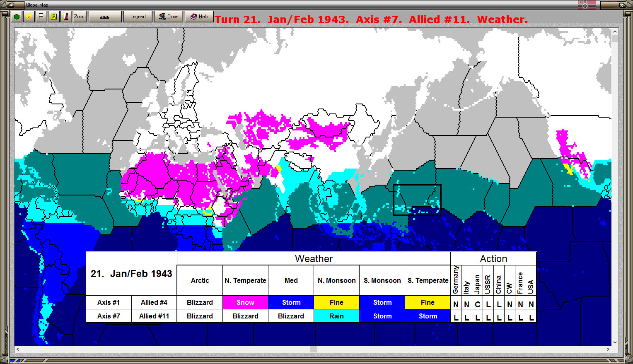Click the magenta 'Snow' weather cell

tap(245, 302)
